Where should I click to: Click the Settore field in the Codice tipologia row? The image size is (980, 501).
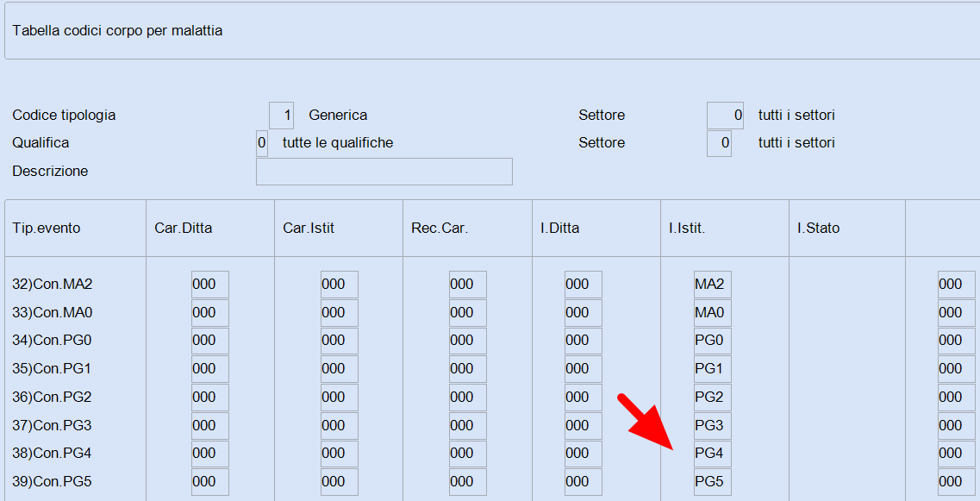click(725, 115)
